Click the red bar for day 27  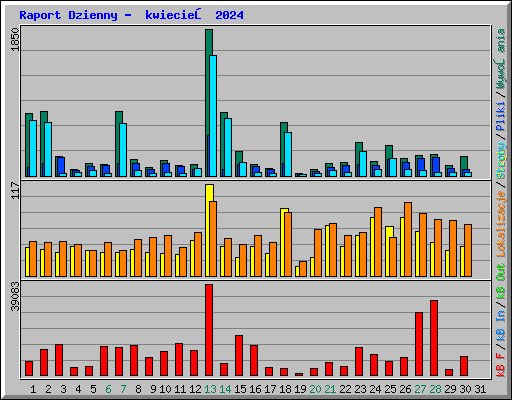(419, 344)
